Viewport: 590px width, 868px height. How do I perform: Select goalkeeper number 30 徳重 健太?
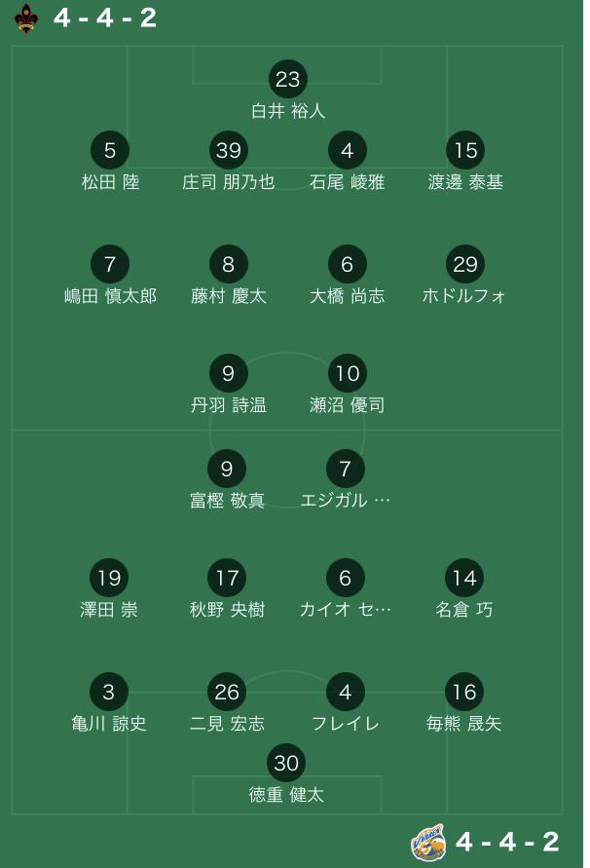pos(286,763)
